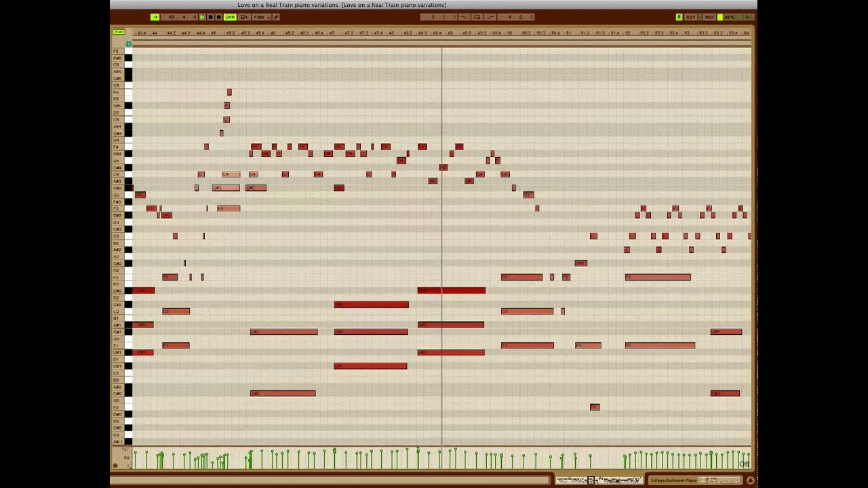Arm the round Record button
The width and height of the screenshot is (868, 488).
[218, 17]
